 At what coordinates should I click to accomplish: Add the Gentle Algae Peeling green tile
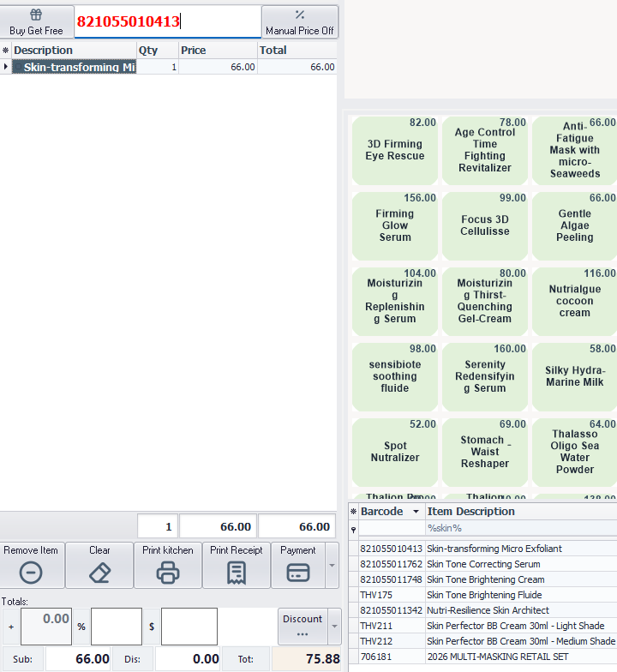[574, 226]
